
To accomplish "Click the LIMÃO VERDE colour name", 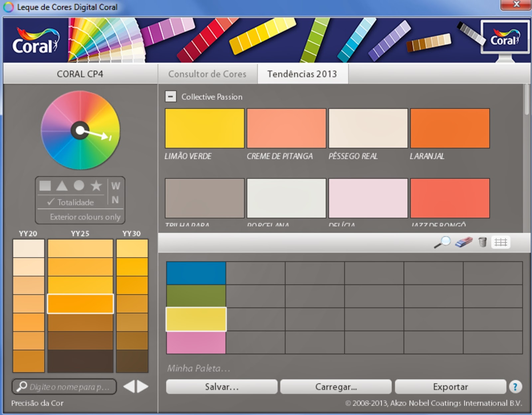I will coord(188,156).
